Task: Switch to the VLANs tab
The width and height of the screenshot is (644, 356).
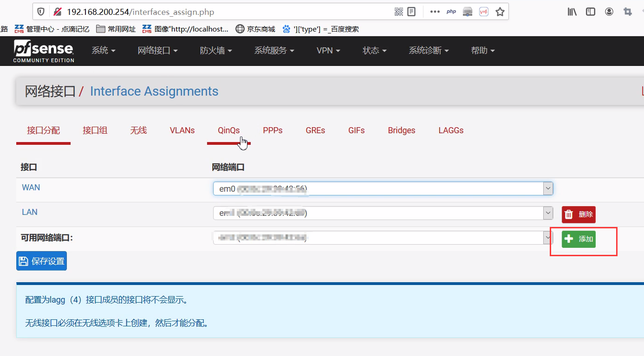Action: click(x=182, y=130)
